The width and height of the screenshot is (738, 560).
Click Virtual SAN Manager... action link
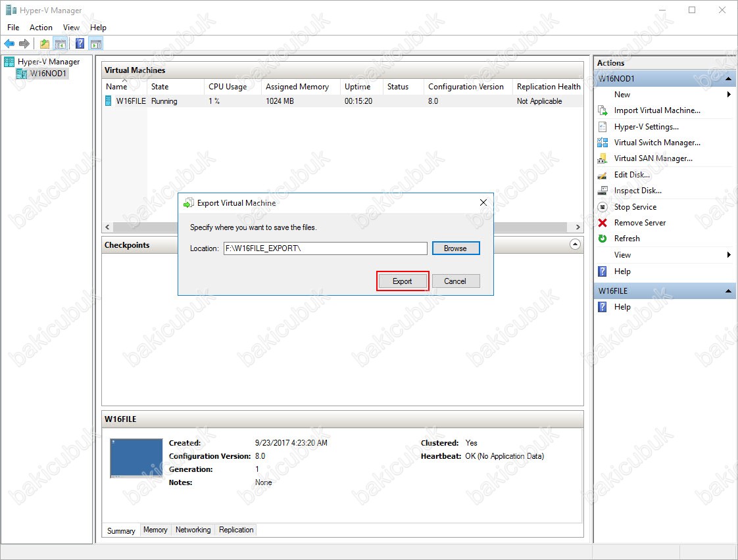(x=653, y=158)
